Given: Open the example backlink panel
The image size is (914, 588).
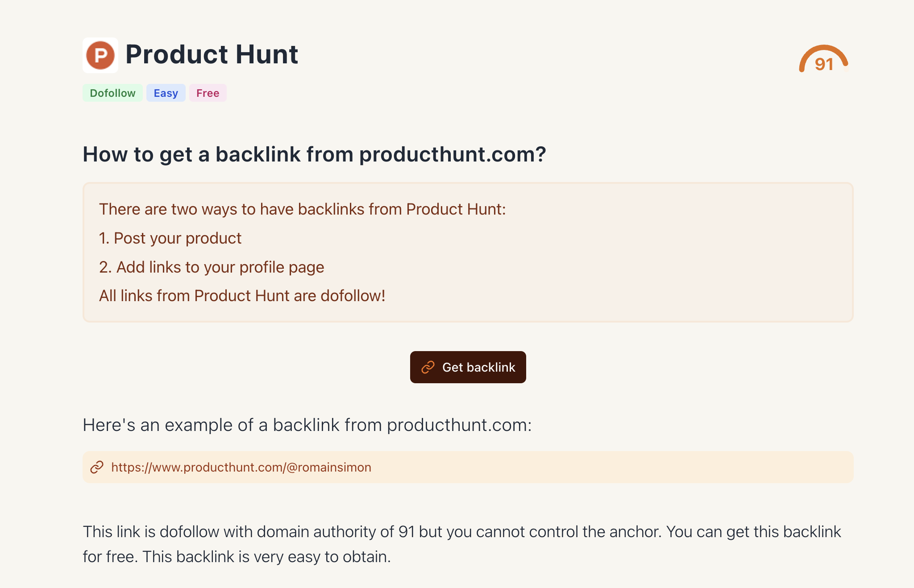Looking at the screenshot, I should pyautogui.click(x=468, y=468).
